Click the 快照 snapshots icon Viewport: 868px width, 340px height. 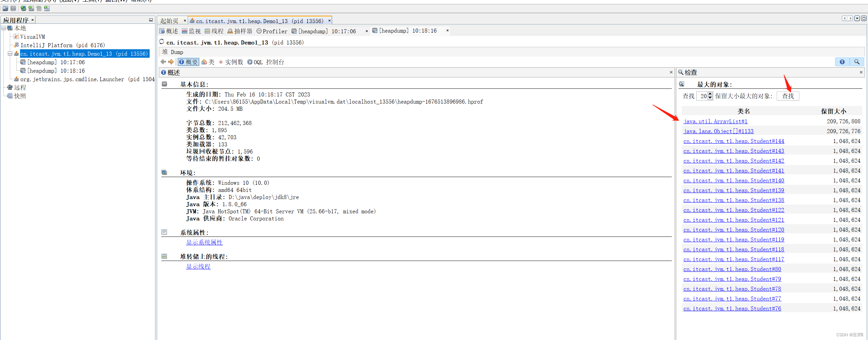click(10, 96)
